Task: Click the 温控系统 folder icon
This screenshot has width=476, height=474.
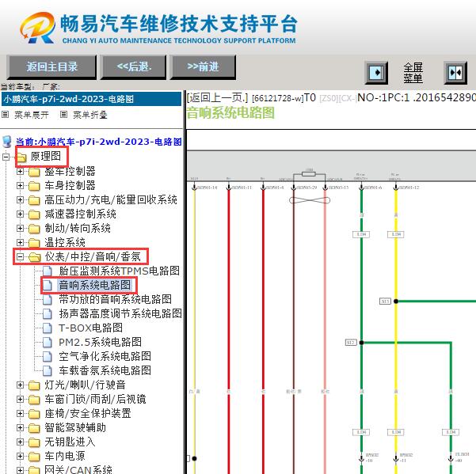Action: (34, 243)
